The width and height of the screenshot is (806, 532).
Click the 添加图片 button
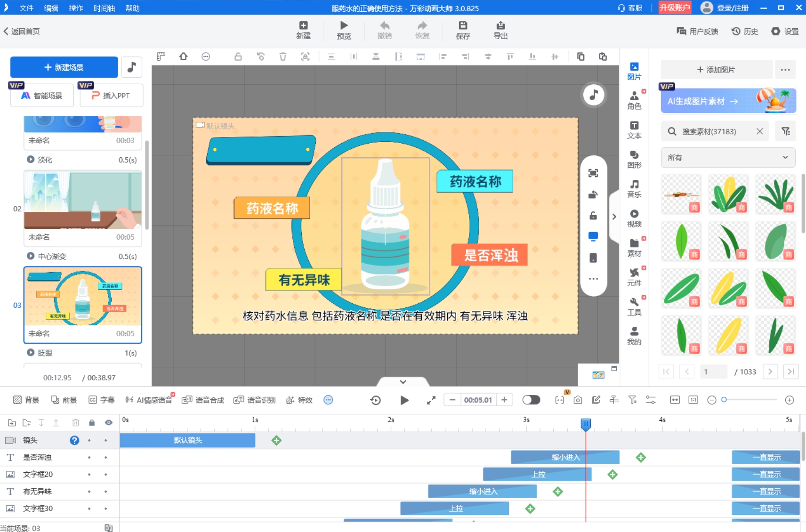click(x=716, y=70)
